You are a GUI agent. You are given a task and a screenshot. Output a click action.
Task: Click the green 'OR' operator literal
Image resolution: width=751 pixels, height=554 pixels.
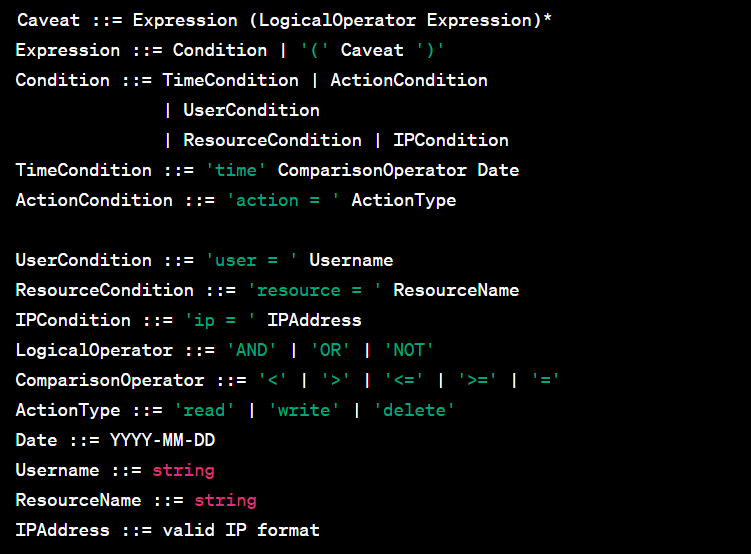click(330, 350)
